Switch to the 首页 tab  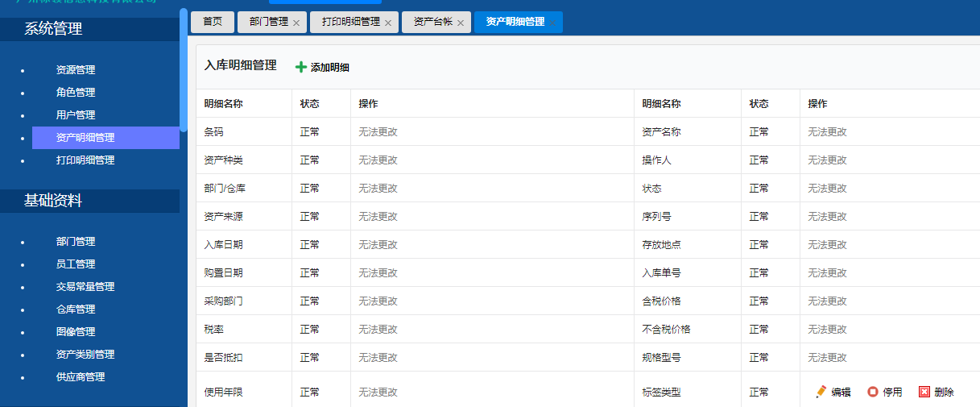tap(213, 23)
